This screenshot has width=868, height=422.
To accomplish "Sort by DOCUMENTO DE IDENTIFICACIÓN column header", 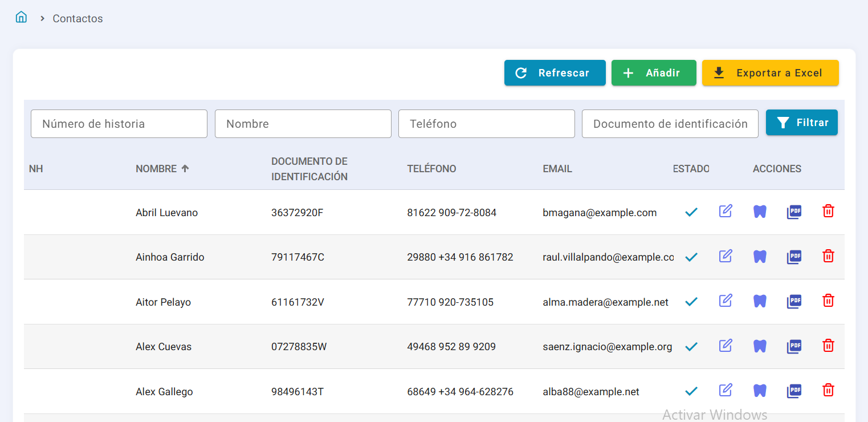I will [x=309, y=169].
